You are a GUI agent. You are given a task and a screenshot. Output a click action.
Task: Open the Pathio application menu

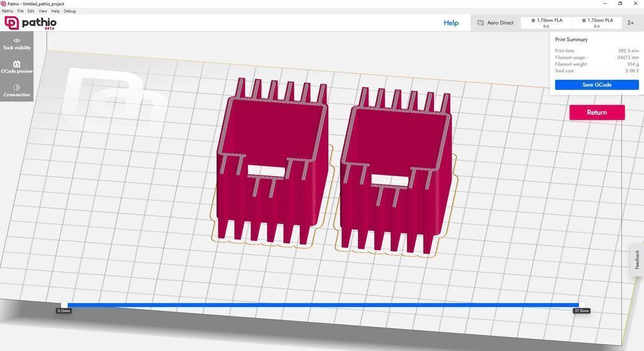click(x=8, y=11)
